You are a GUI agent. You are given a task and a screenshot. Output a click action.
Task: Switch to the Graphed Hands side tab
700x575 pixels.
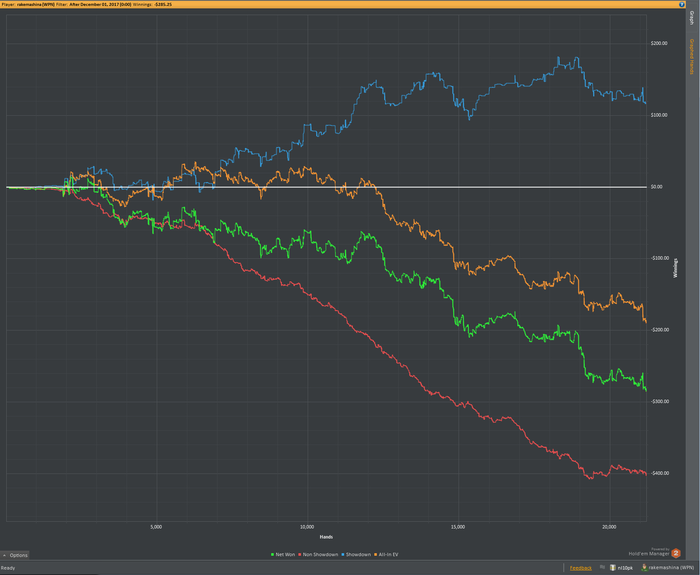pyautogui.click(x=692, y=56)
